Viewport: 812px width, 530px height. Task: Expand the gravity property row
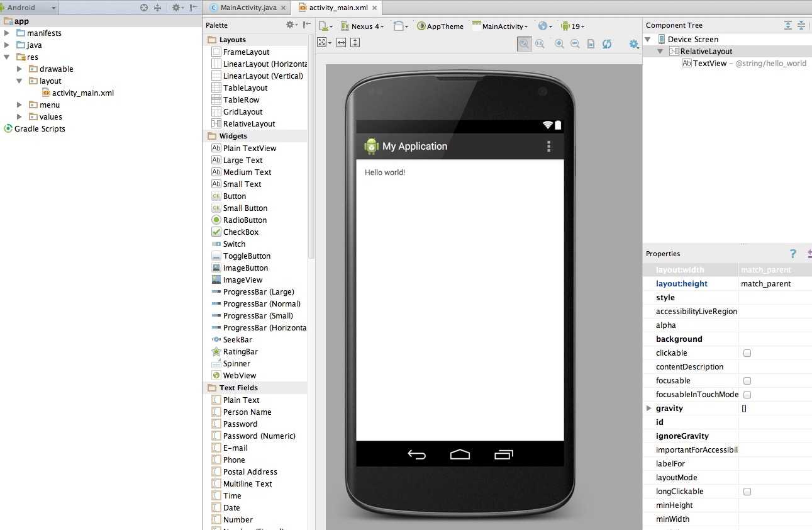648,409
